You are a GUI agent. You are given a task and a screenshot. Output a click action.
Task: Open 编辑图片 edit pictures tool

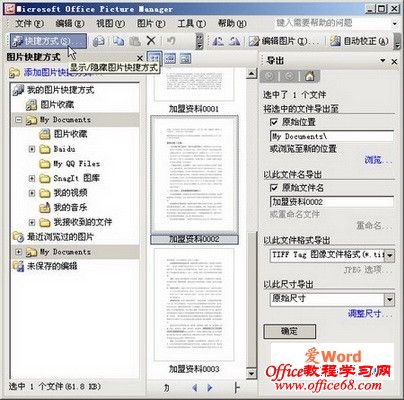click(284, 41)
